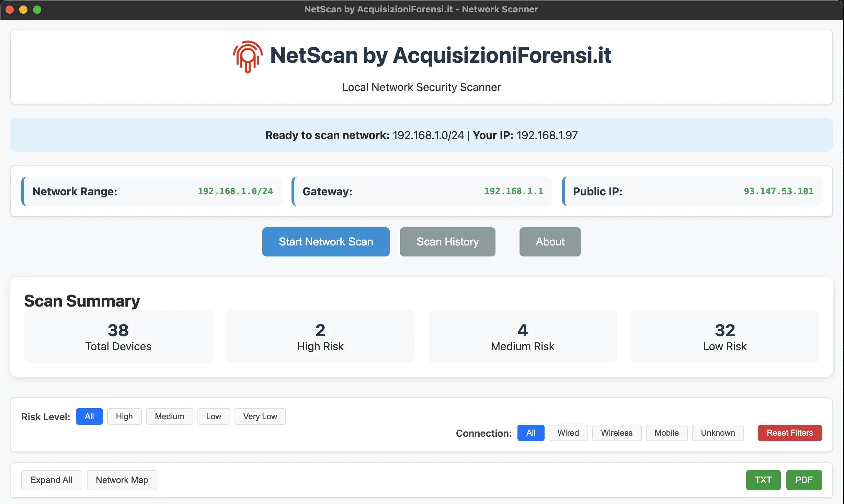The image size is (844, 504).
Task: Click the red fingerprint NetScan logo
Action: point(248,57)
